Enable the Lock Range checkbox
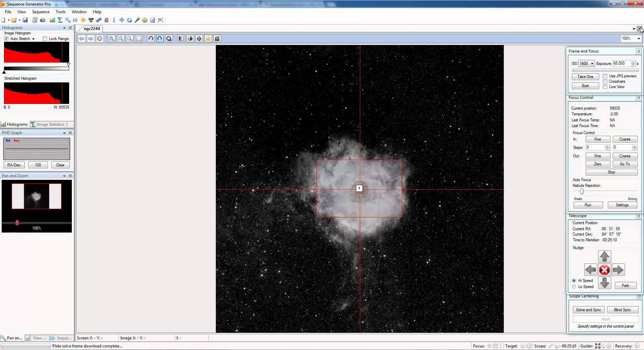644x350 pixels. click(x=45, y=39)
